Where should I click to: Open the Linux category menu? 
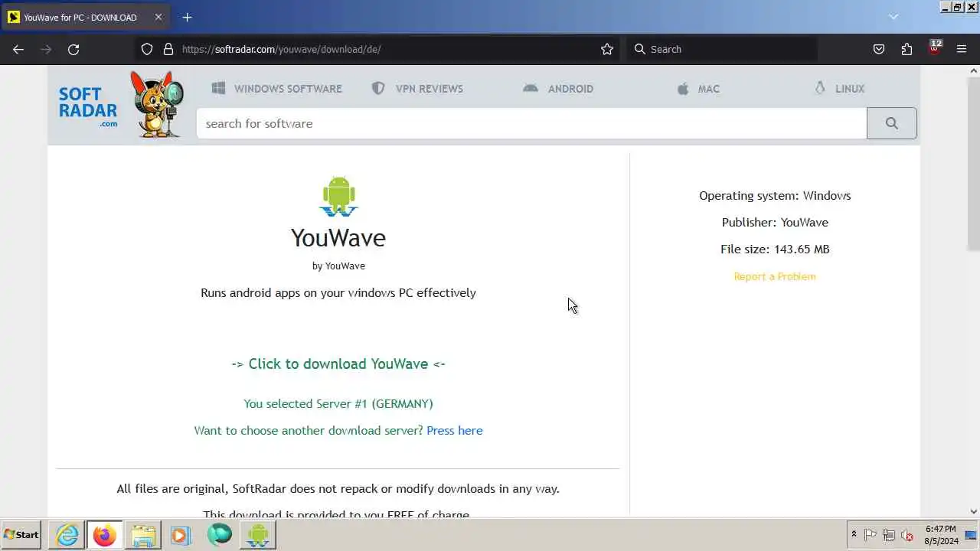point(839,89)
